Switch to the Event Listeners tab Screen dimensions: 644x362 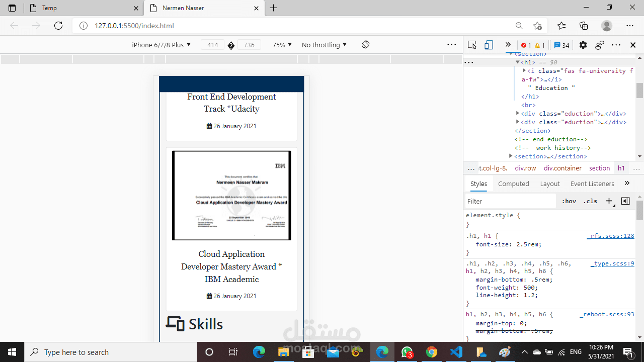tap(592, 184)
